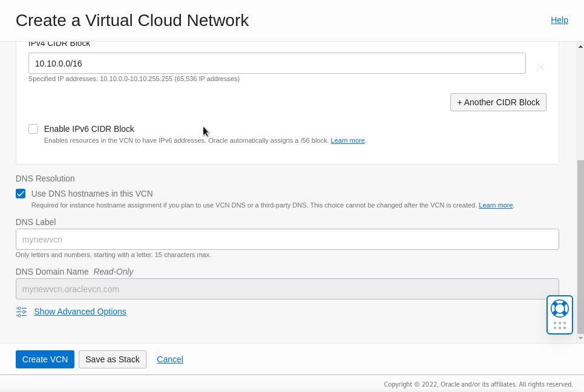The image size is (584, 392).
Task: Open Learn more about DNS hostname assignment
Action: coord(496,205)
